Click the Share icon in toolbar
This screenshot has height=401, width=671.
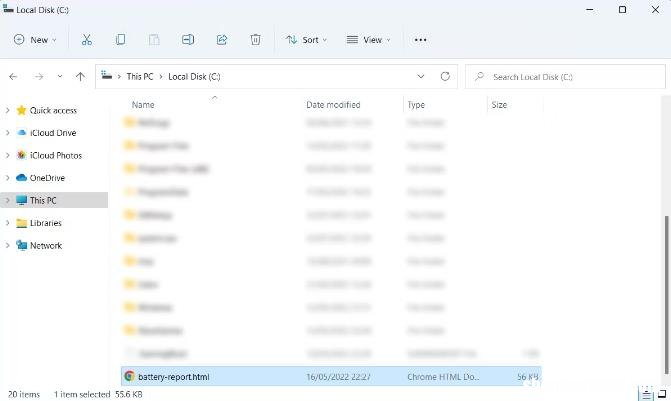point(222,40)
